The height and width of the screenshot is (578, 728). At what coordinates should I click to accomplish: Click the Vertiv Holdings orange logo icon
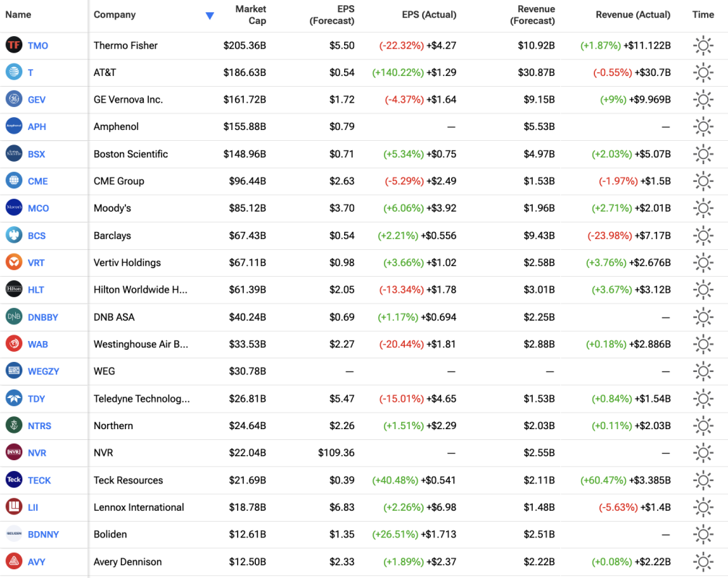[x=14, y=262]
